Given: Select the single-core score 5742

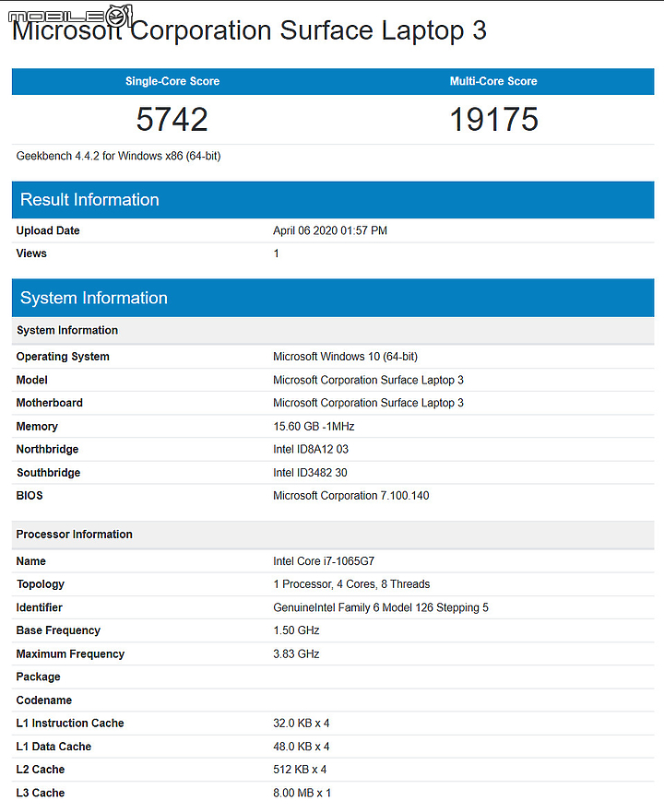Looking at the screenshot, I should click(x=172, y=119).
